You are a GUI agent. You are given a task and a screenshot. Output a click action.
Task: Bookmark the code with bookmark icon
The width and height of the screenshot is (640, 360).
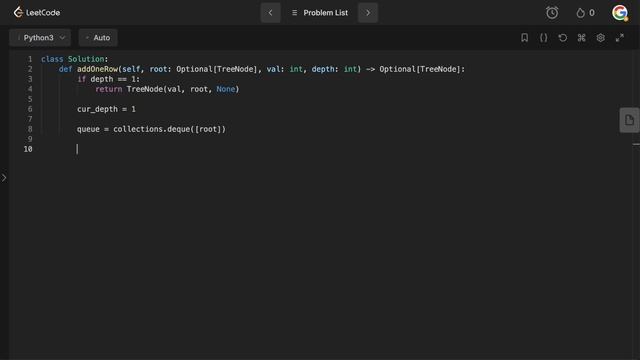coord(524,38)
